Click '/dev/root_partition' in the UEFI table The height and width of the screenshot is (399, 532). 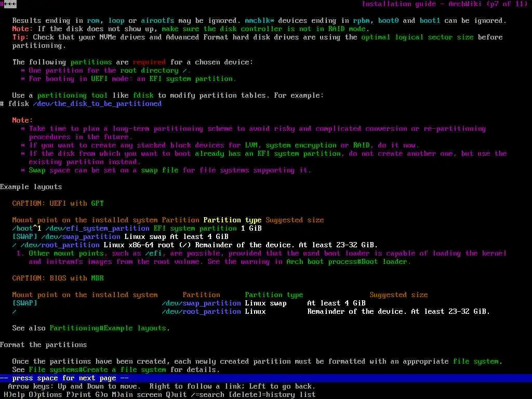pos(60,245)
